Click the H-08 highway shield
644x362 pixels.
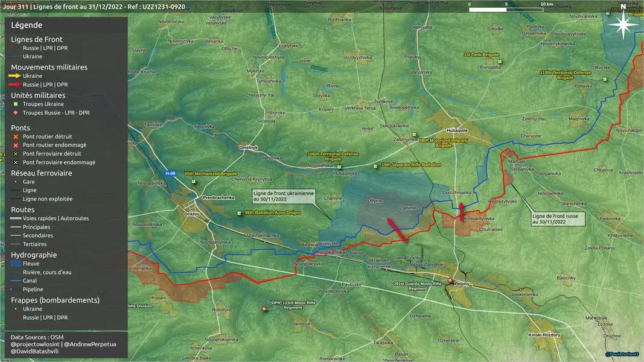(x=170, y=174)
